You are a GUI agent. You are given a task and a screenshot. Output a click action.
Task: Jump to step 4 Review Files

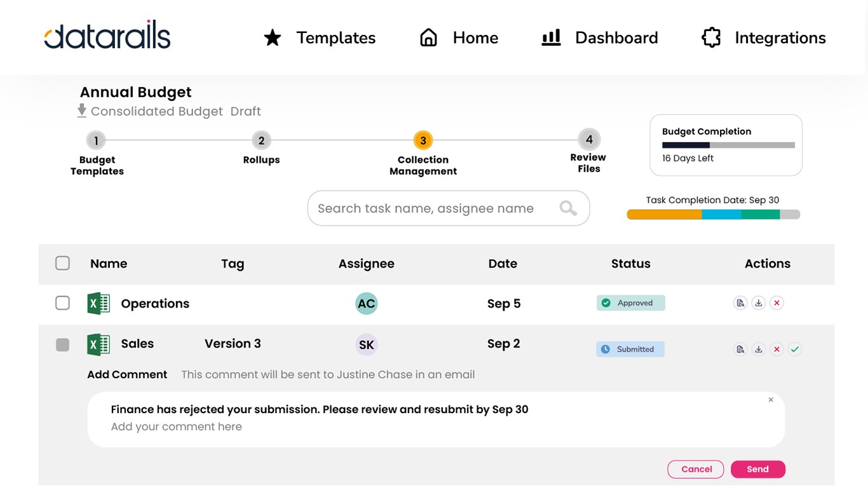click(589, 140)
